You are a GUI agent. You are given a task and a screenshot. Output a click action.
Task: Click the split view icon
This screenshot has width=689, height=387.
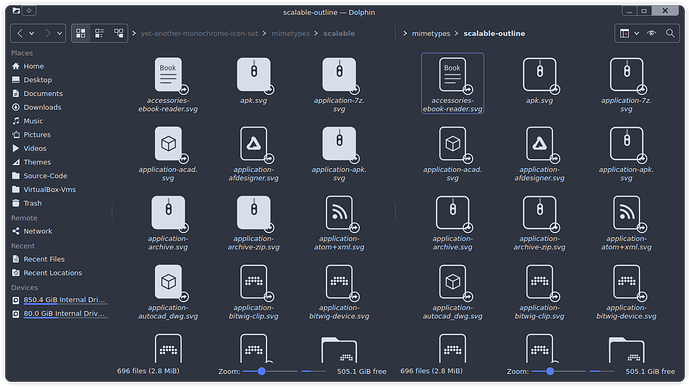pos(624,33)
